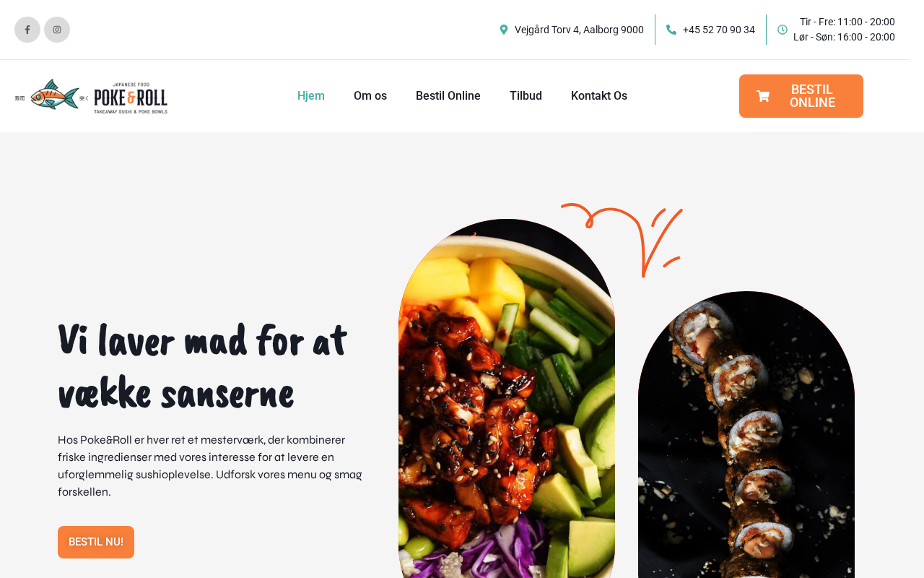Click the BESTIL NU! button

click(96, 542)
